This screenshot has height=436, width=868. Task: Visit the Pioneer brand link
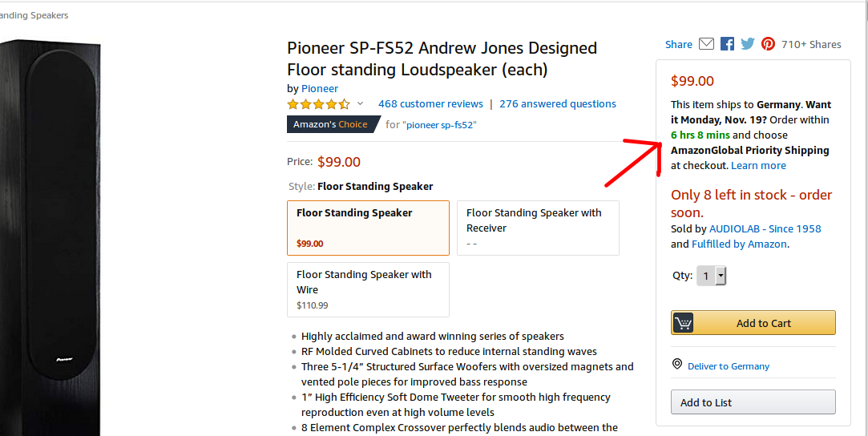[320, 89]
